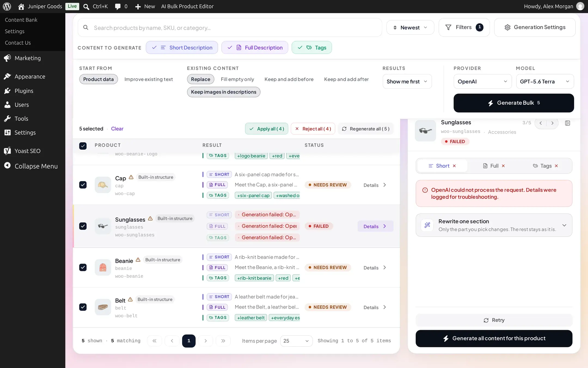This screenshot has width=588, height=368.
Task: Click the Clear selection link
Action: 117,129
